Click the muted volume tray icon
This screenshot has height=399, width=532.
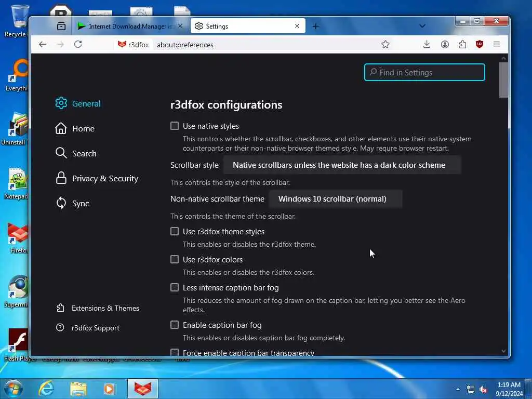(x=484, y=389)
